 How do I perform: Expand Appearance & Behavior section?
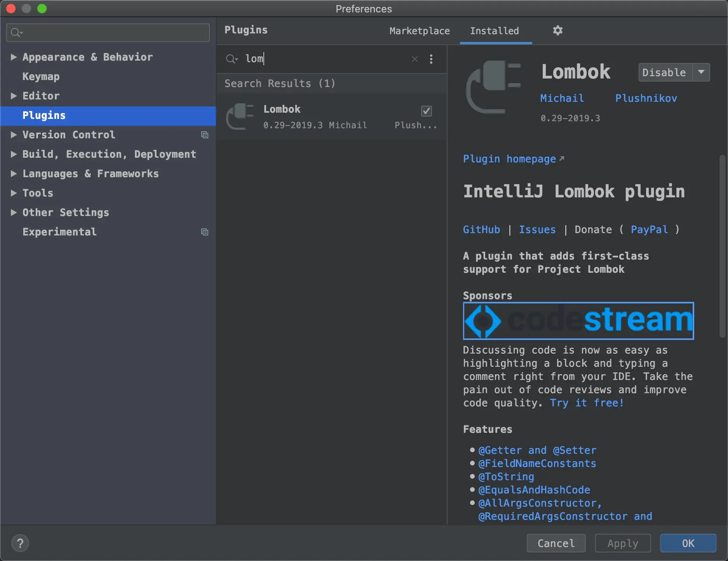tap(14, 57)
